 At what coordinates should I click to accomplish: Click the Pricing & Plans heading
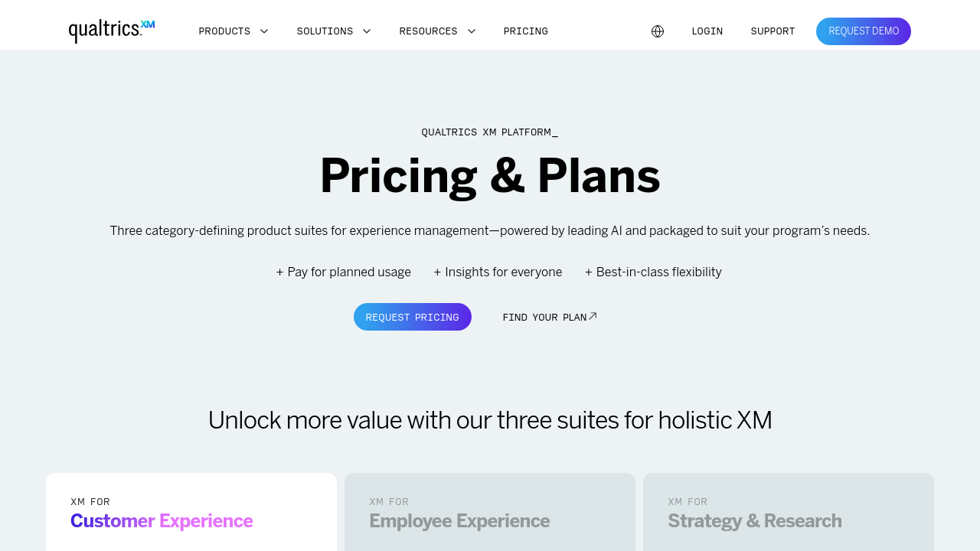(x=490, y=176)
